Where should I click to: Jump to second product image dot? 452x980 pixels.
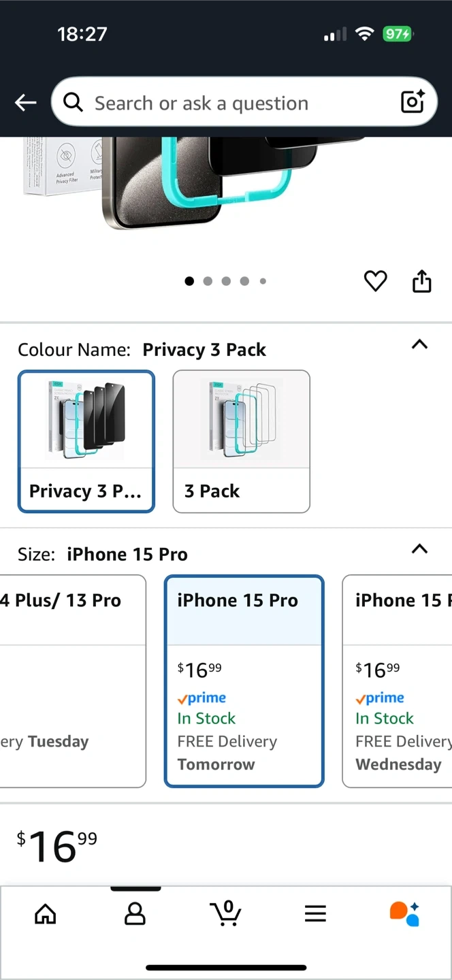tap(208, 281)
